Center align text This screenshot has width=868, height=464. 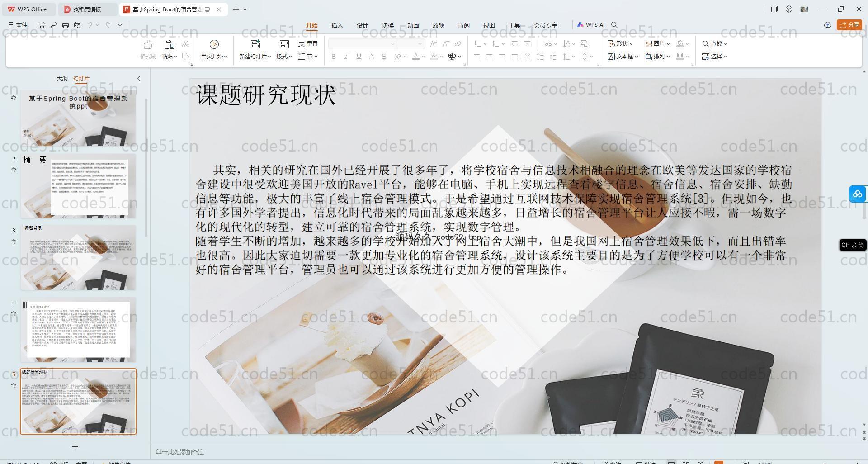click(489, 57)
